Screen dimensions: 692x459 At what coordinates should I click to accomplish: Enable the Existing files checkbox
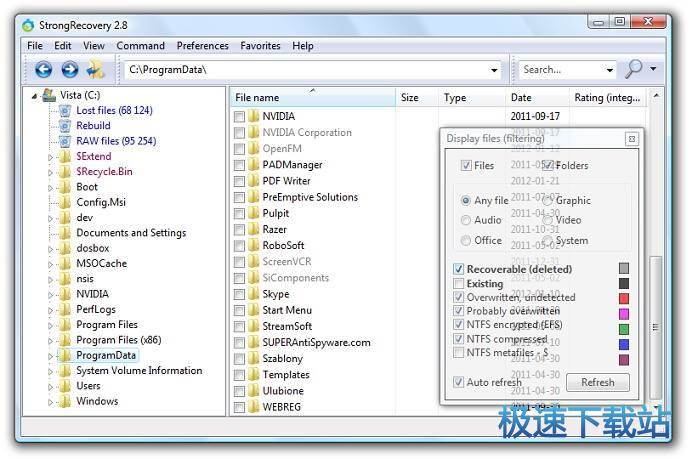tap(459, 284)
